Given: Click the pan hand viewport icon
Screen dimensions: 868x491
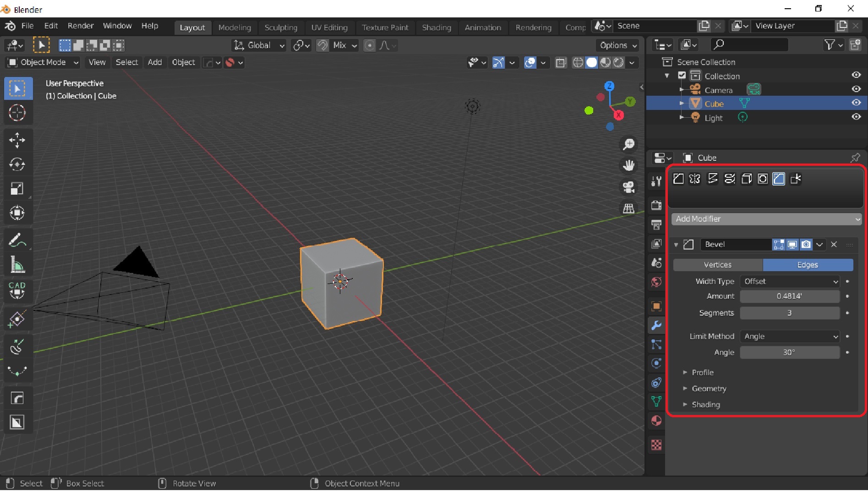Looking at the screenshot, I should point(628,165).
